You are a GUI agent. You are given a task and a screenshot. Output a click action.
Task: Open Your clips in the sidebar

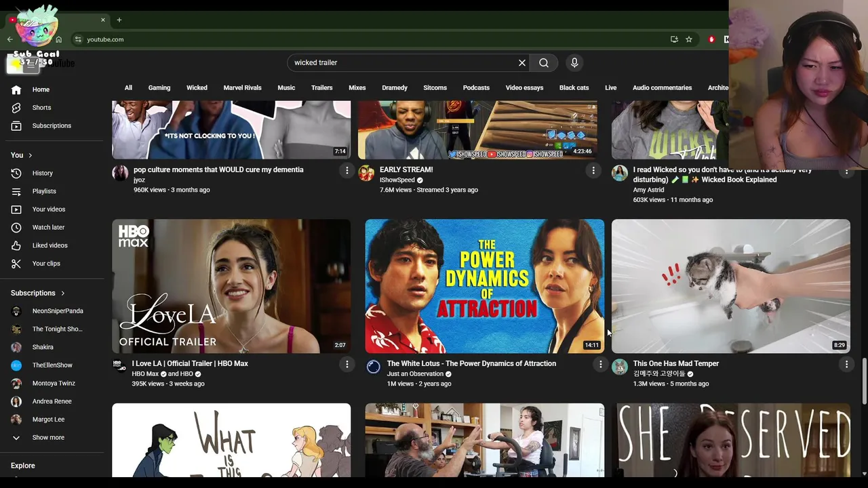point(46,263)
